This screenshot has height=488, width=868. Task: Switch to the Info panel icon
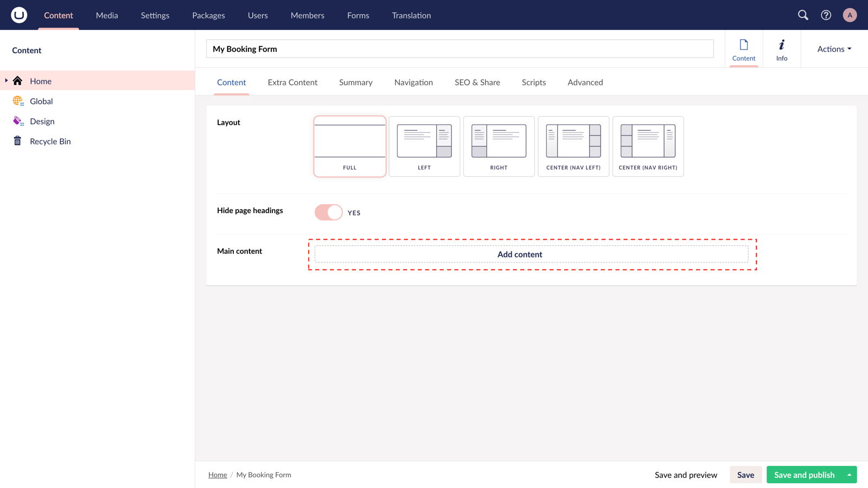click(x=782, y=49)
